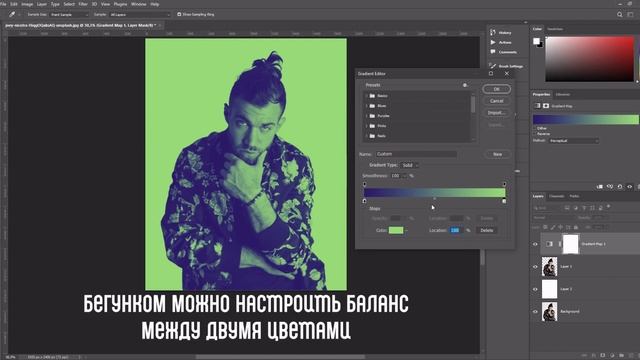The image size is (640, 360).
Task: Hide the Layer 1 layer
Action: coord(535,267)
